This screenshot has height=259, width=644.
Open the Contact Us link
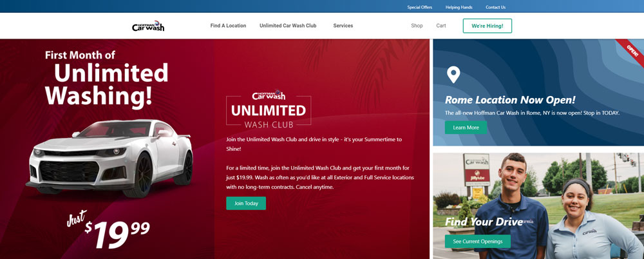(x=495, y=7)
